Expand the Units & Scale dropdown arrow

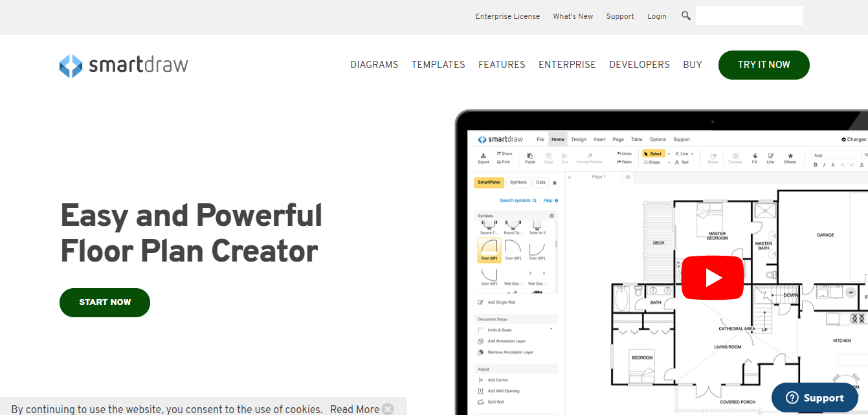pos(551,330)
